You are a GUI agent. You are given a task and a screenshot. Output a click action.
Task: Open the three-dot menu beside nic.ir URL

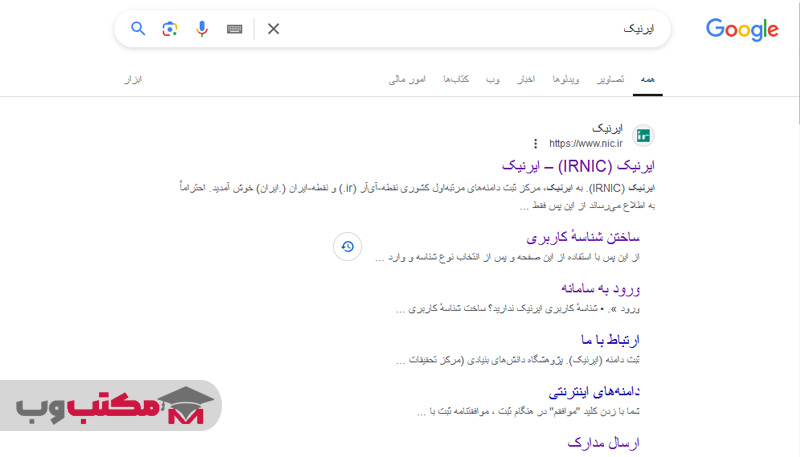pos(535,144)
